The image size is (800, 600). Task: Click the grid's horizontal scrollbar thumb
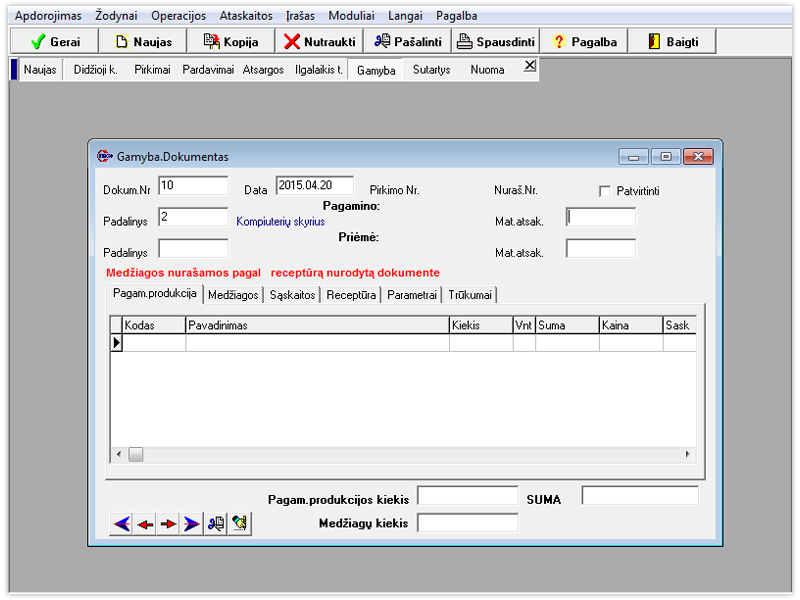pyautogui.click(x=136, y=454)
